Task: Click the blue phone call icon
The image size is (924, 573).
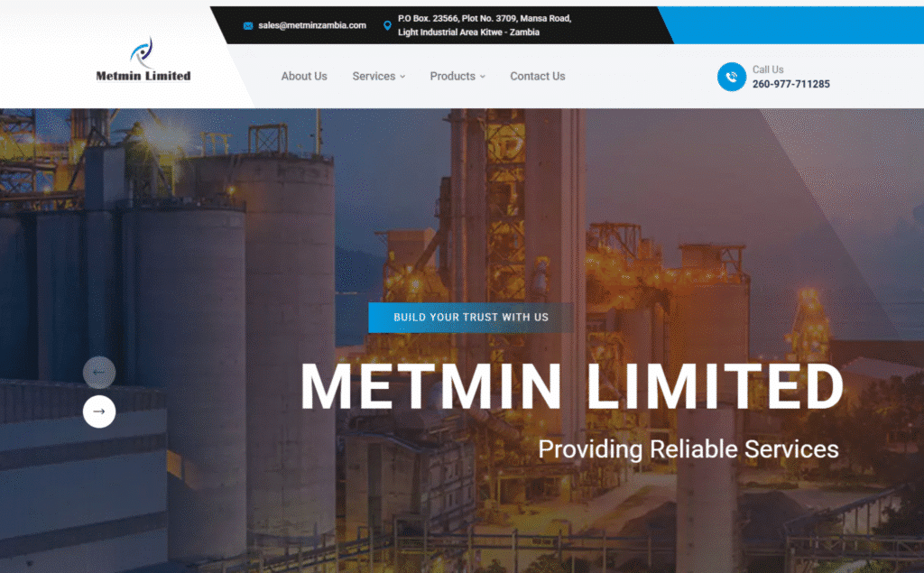Action: click(x=731, y=77)
